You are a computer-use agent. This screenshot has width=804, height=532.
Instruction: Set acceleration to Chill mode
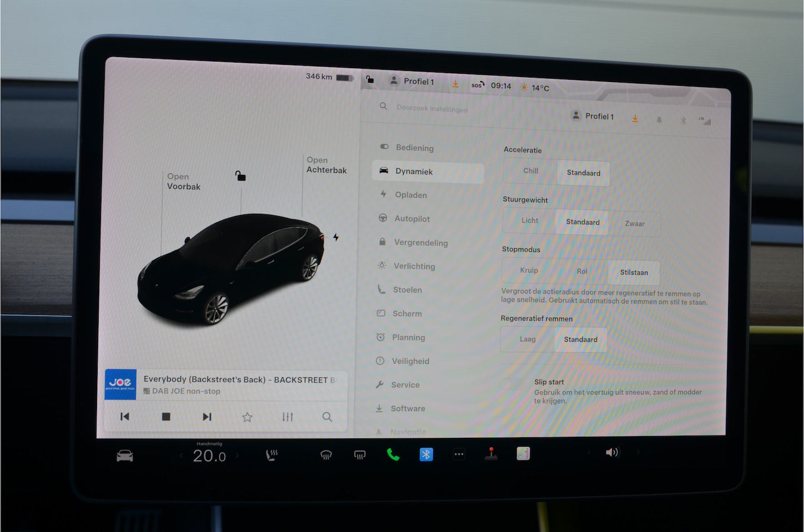531,171
